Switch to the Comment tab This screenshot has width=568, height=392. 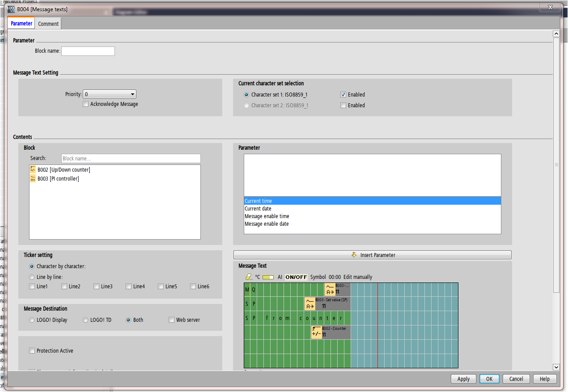point(48,24)
